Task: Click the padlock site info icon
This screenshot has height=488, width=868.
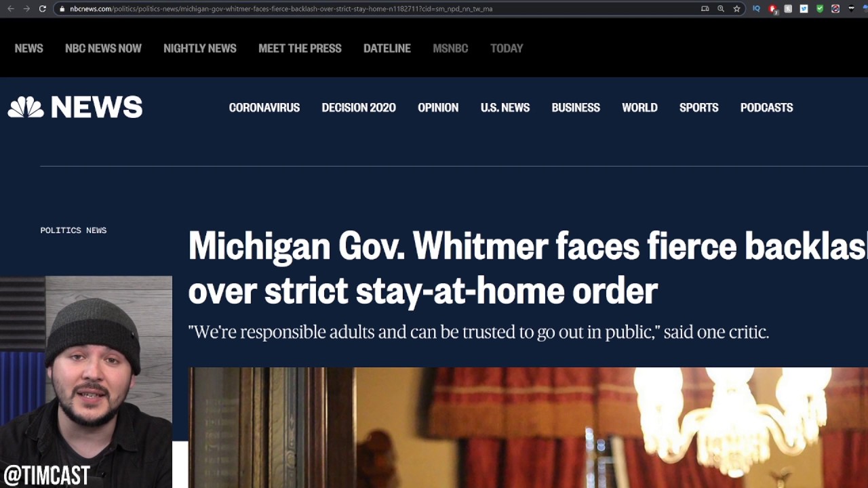Action: (62, 9)
